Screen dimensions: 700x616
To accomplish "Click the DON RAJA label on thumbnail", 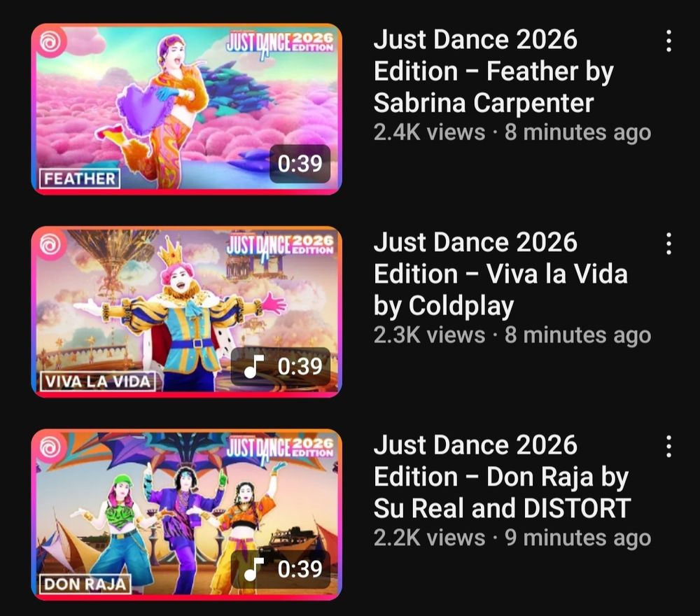I will click(85, 584).
